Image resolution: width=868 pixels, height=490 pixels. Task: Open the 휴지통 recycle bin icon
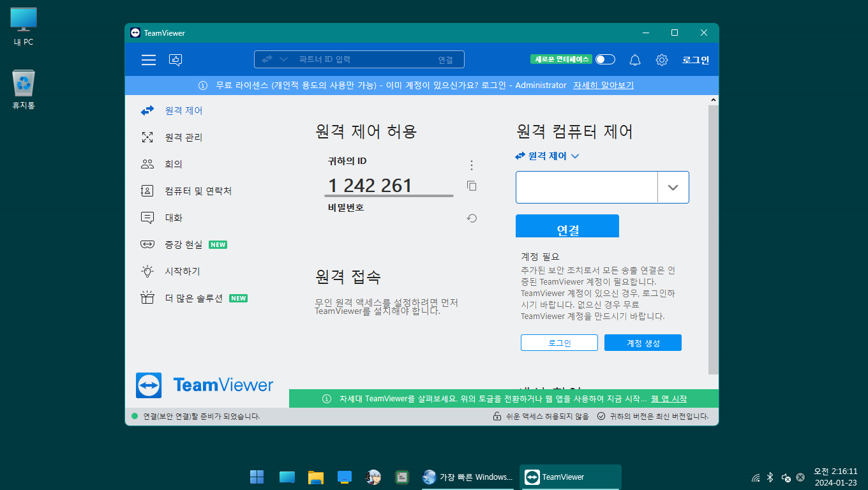[24, 90]
